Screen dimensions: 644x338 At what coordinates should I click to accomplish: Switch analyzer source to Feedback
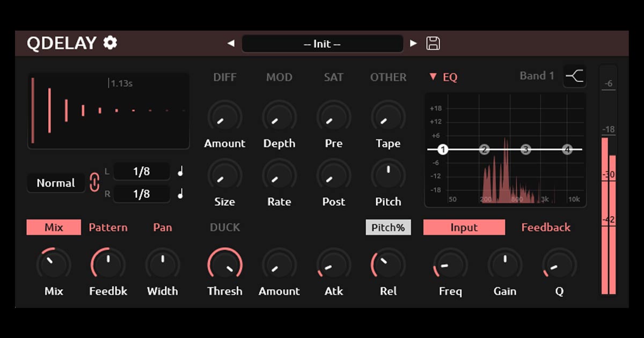point(545,227)
